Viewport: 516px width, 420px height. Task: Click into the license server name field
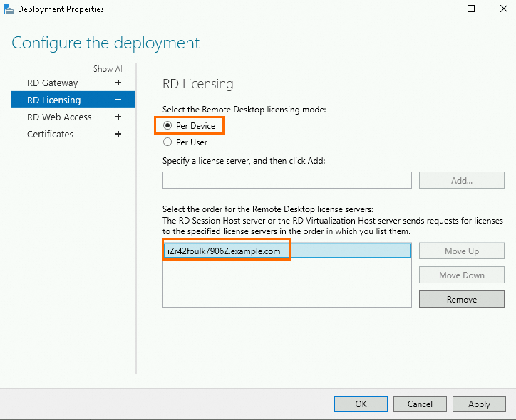tap(287, 180)
